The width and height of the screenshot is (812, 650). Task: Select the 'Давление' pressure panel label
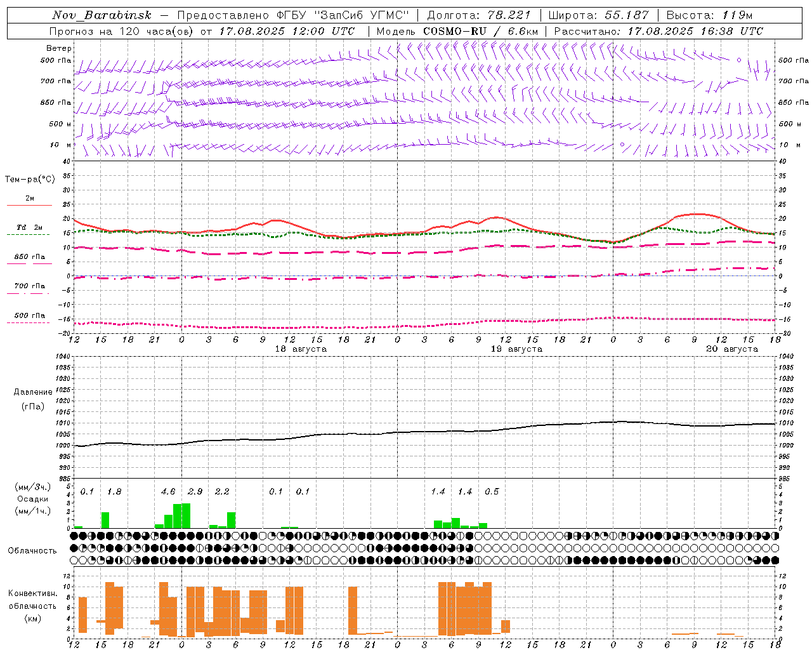pyautogui.click(x=33, y=392)
